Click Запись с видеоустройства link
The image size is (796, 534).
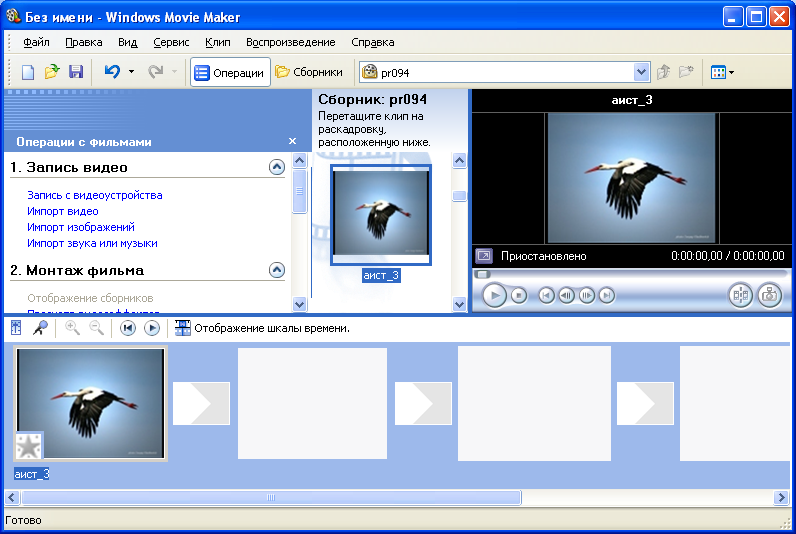[95, 195]
